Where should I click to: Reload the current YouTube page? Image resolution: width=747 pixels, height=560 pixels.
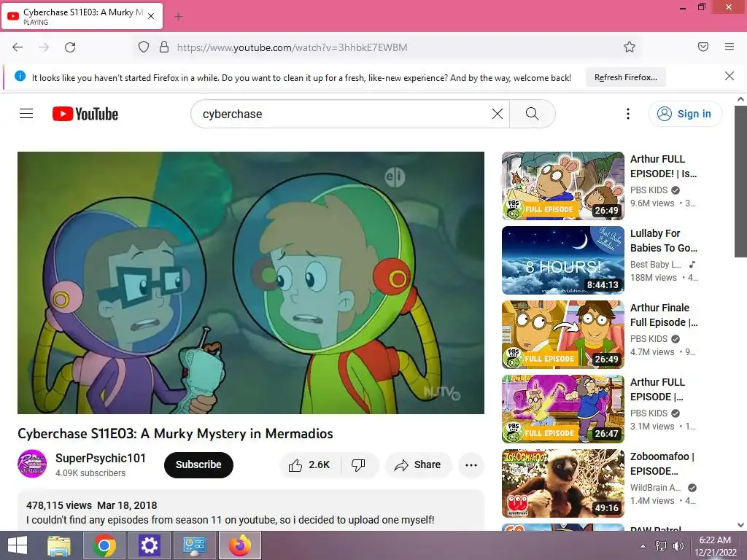pyautogui.click(x=70, y=47)
